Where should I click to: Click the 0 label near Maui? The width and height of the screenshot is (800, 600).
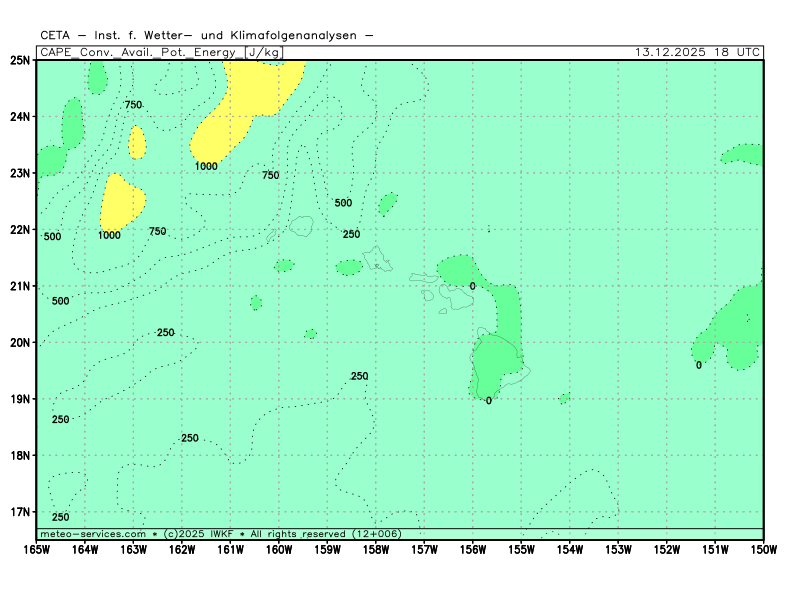tap(473, 287)
